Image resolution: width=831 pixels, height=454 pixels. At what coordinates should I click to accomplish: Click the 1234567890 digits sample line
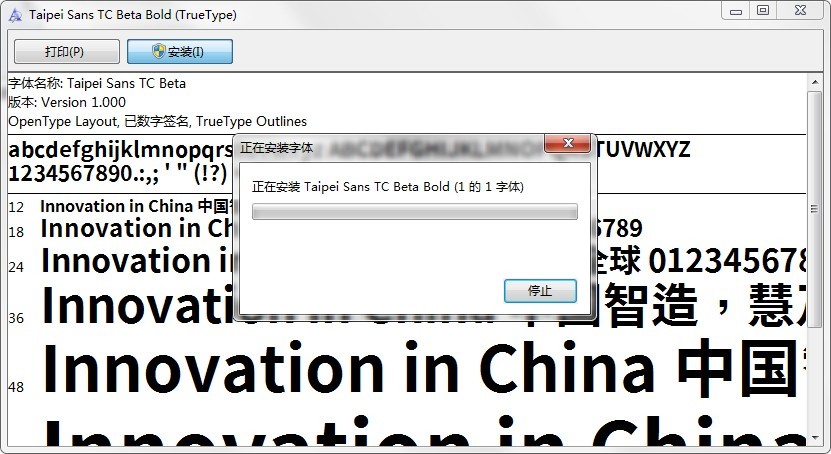[x=118, y=173]
